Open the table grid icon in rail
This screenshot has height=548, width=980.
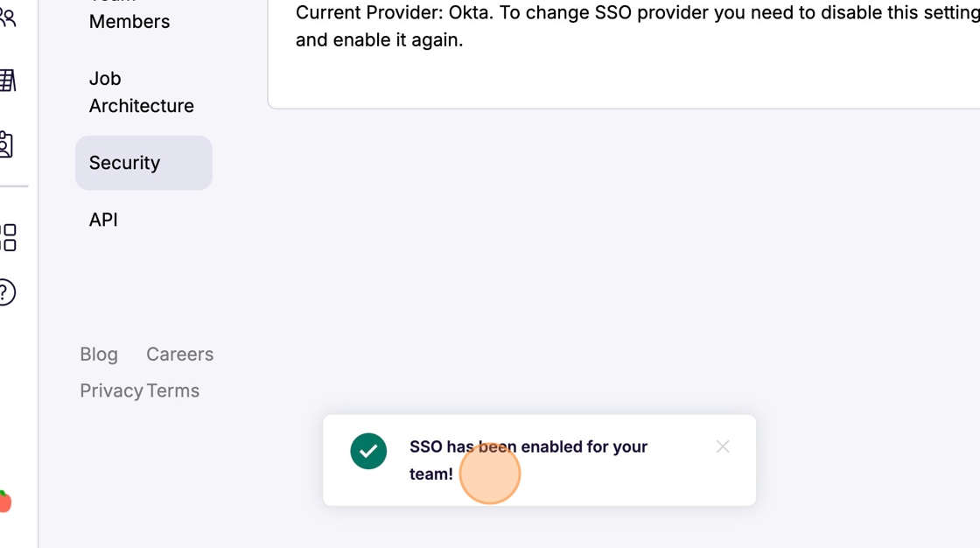8,81
